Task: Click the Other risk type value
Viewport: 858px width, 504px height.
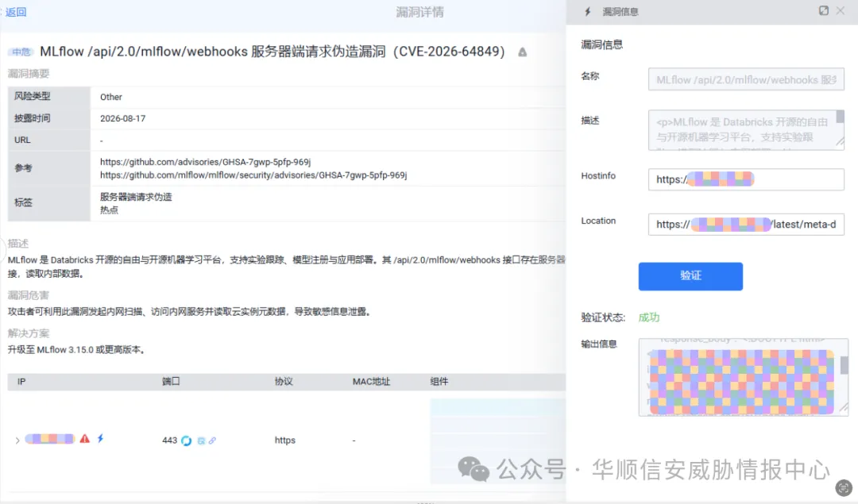Action: tap(111, 97)
